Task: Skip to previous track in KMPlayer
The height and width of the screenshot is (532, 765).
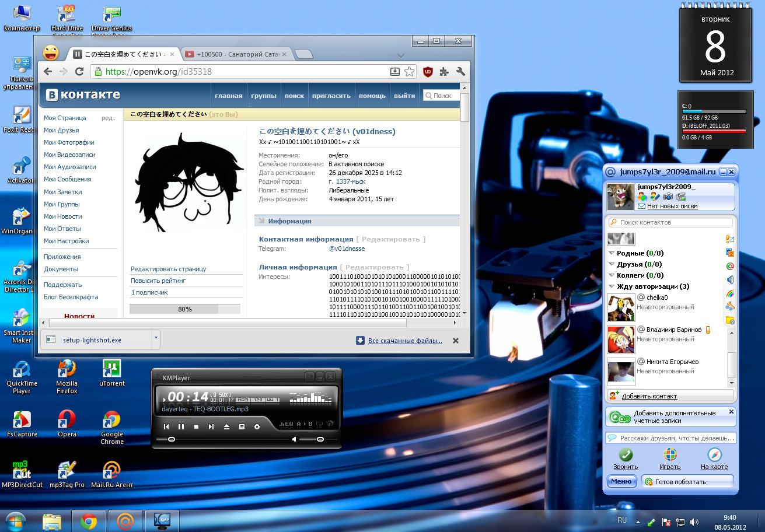Action: pos(166,427)
